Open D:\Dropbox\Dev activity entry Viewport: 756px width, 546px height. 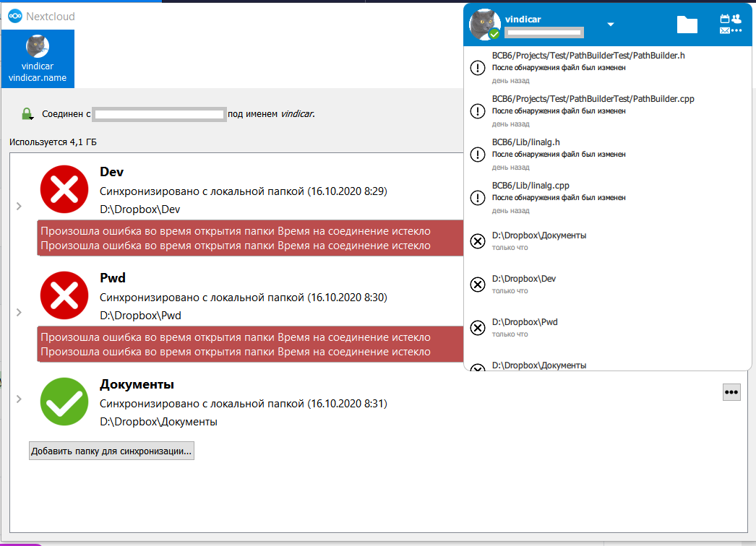click(608, 285)
